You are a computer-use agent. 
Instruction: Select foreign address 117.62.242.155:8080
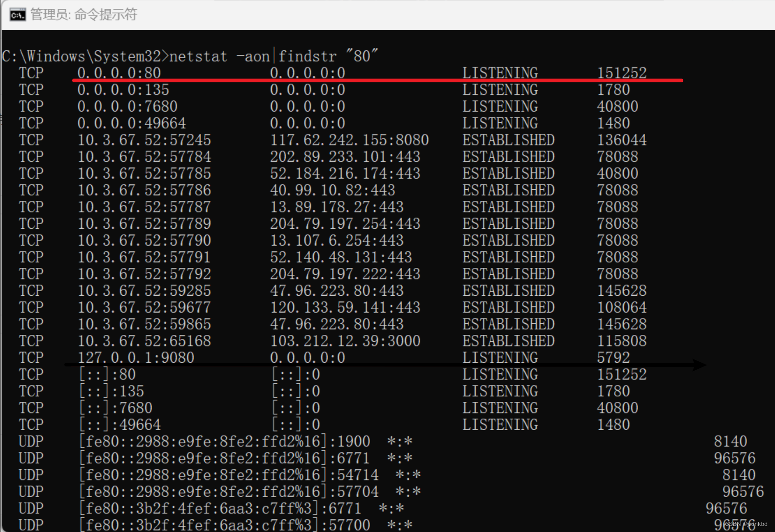pos(350,140)
